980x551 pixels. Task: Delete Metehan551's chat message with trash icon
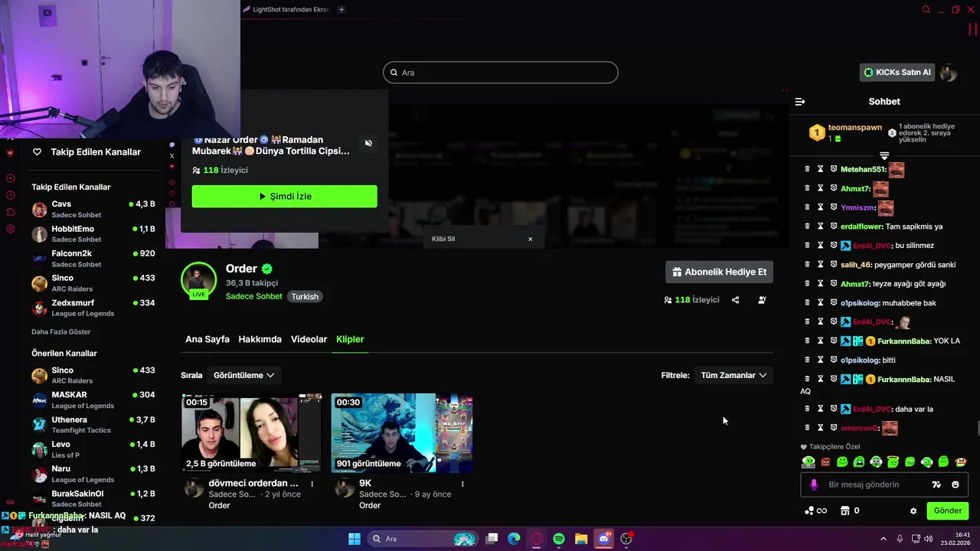coord(807,169)
